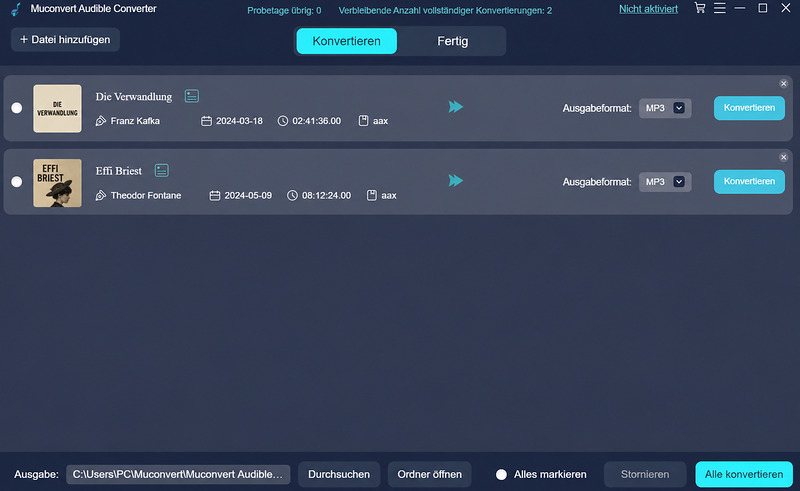
Task: Switch to the Konvertieren tab
Action: tap(346, 41)
